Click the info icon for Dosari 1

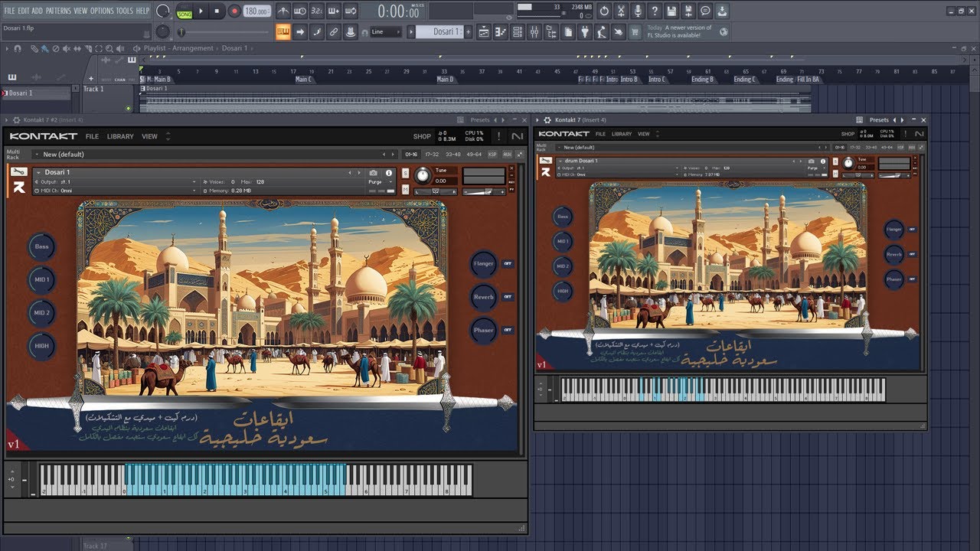click(x=389, y=173)
